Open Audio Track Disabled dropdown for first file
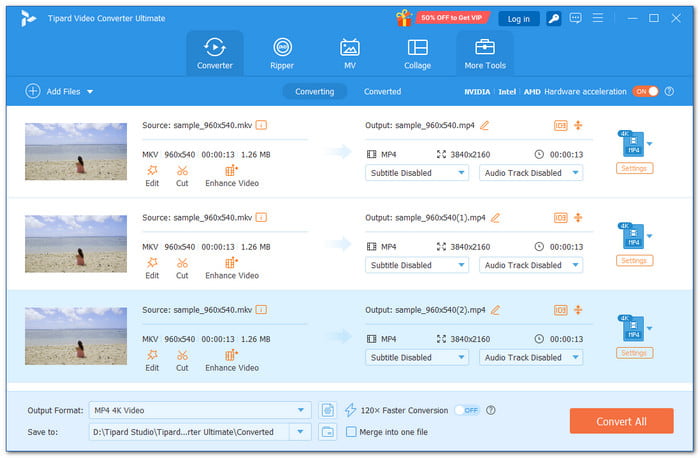 (531, 173)
